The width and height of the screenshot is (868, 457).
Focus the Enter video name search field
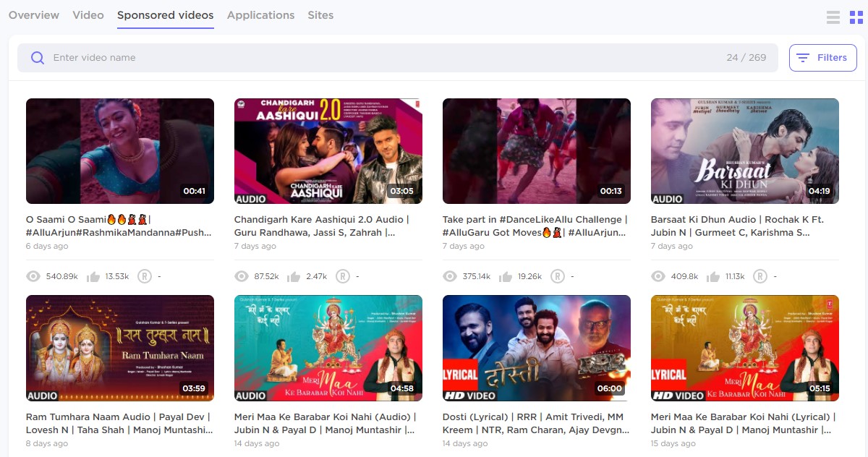tap(383, 58)
